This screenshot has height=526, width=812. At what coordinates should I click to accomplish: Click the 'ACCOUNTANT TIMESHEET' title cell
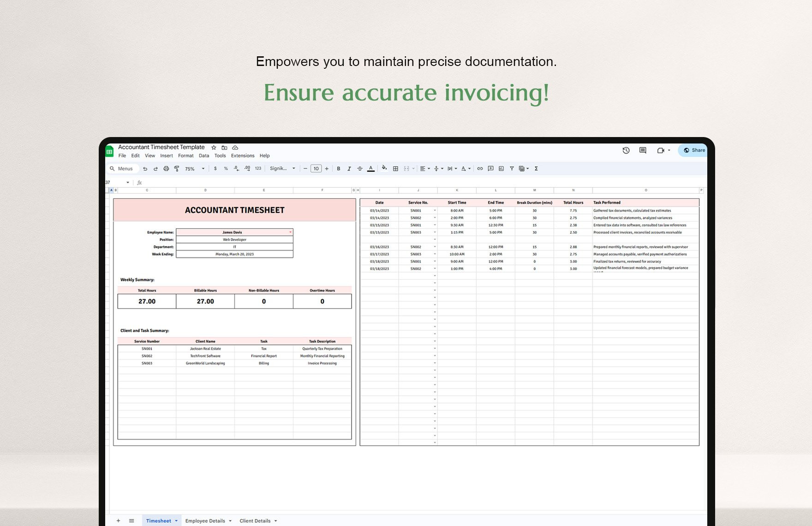coord(234,210)
